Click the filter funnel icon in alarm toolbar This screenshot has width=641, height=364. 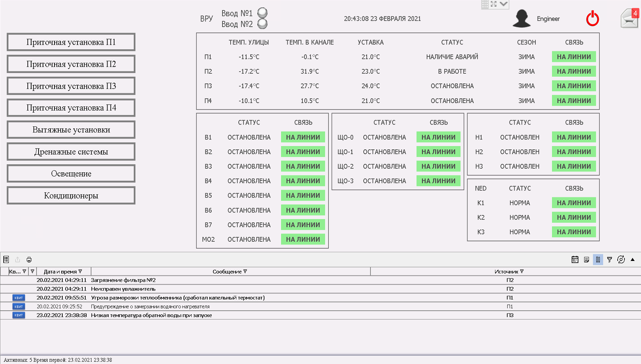click(x=609, y=259)
